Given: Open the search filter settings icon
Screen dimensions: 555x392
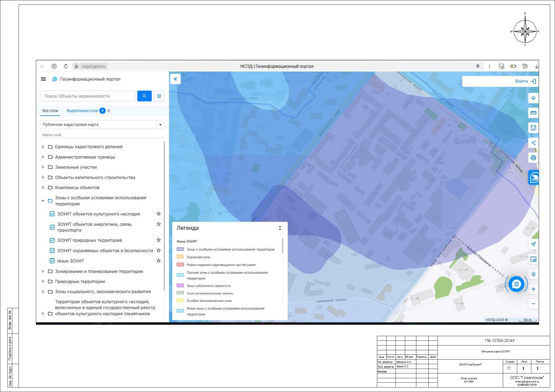Looking at the screenshot, I should (159, 96).
